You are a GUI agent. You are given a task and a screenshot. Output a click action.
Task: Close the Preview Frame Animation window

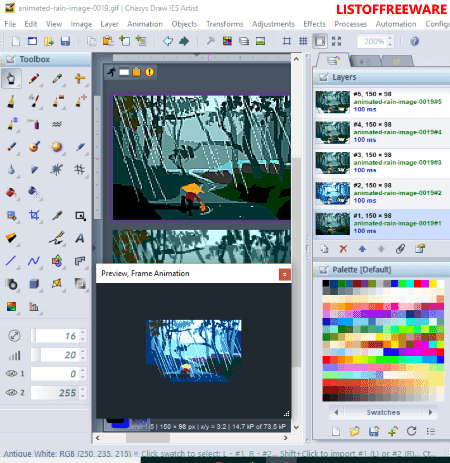(x=284, y=274)
